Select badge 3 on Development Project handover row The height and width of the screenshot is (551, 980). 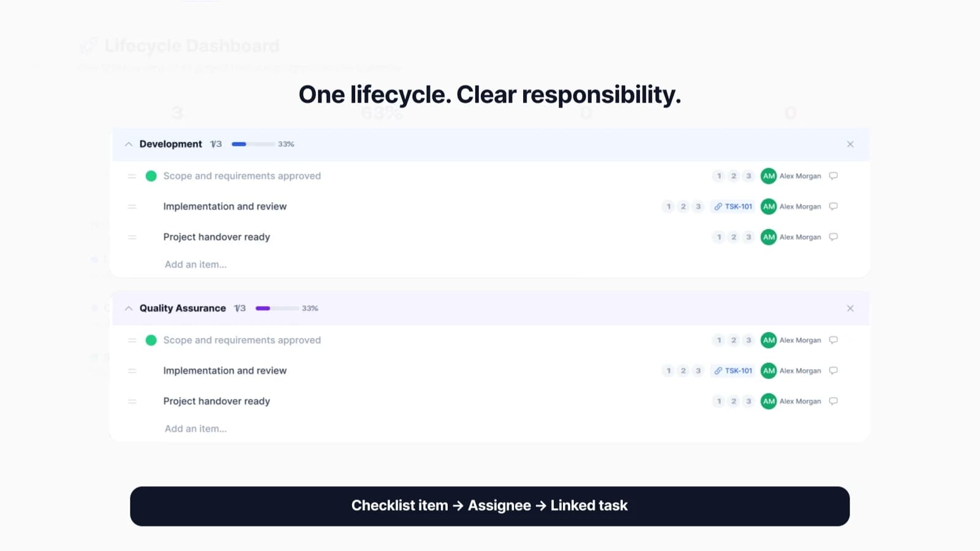(x=748, y=238)
